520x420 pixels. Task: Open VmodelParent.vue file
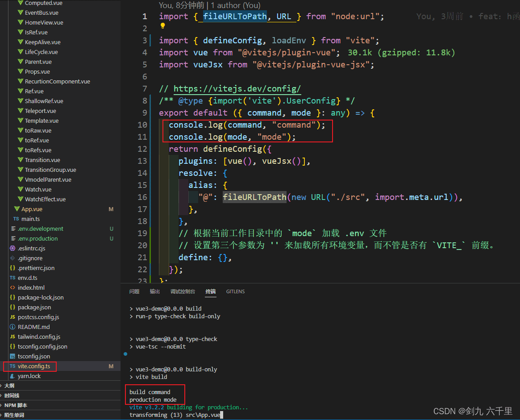pos(48,180)
